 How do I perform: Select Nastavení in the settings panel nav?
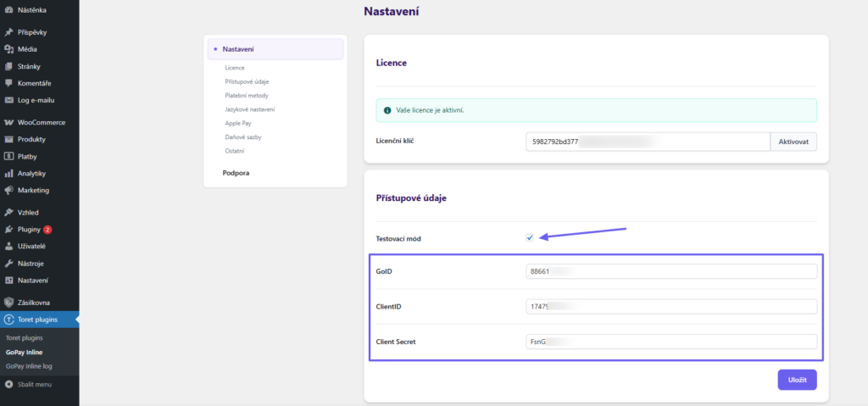(275, 49)
